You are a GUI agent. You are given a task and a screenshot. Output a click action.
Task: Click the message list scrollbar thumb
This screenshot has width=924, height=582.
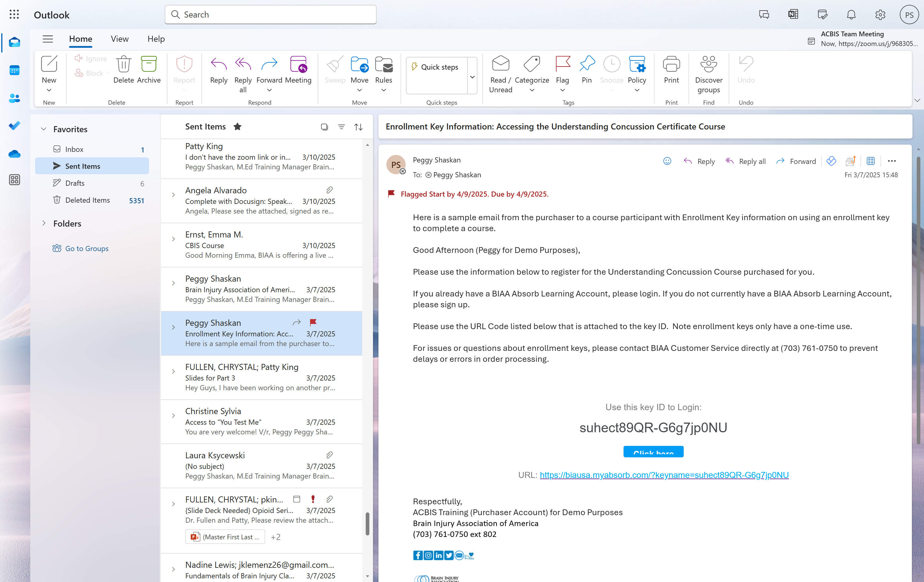click(367, 523)
